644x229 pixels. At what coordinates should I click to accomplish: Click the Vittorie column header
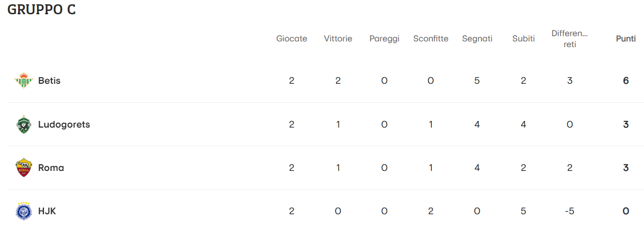(x=338, y=39)
